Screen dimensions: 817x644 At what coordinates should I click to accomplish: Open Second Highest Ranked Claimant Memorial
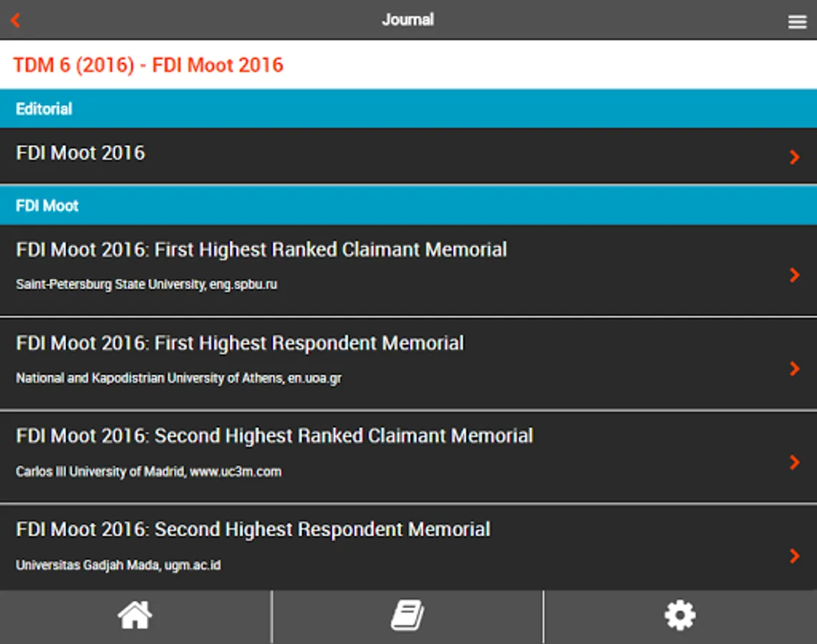coord(408,457)
